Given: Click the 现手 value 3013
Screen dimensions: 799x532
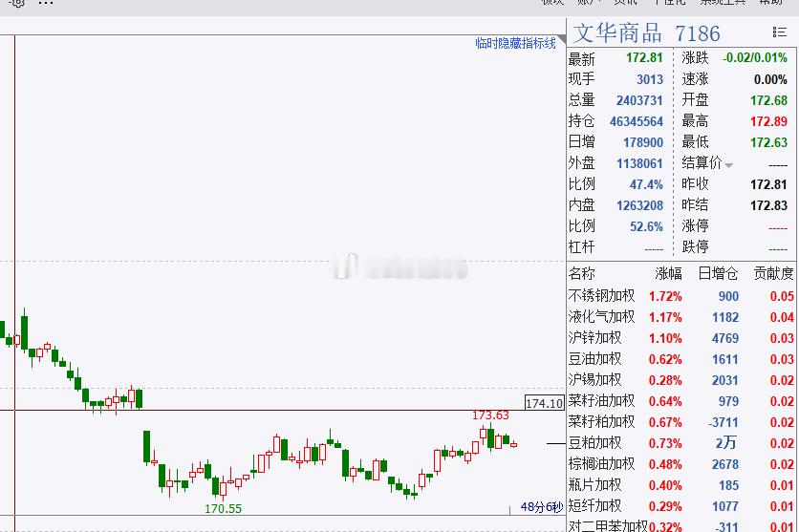Looking at the screenshot, I should pyautogui.click(x=650, y=79).
